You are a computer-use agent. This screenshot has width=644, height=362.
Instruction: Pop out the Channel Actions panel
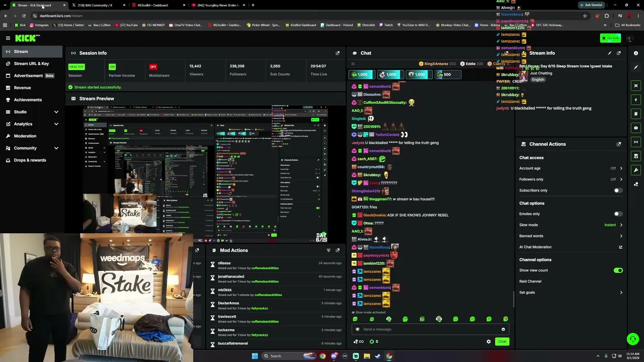tap(619, 144)
